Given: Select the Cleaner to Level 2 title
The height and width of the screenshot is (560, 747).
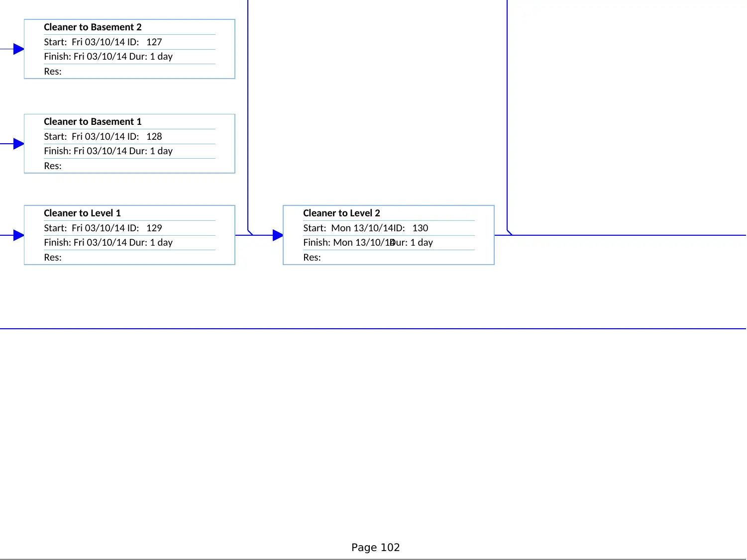Looking at the screenshot, I should point(341,213).
